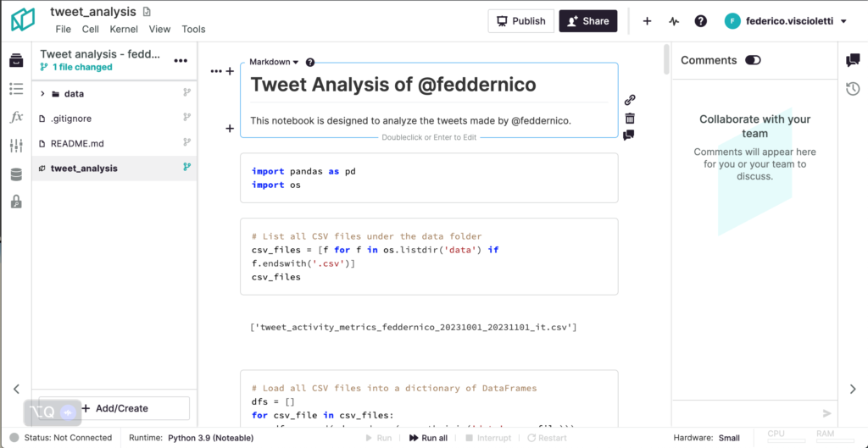Open the table of contents sidebar icon
Screen dimensions: 868x448
tap(15, 89)
